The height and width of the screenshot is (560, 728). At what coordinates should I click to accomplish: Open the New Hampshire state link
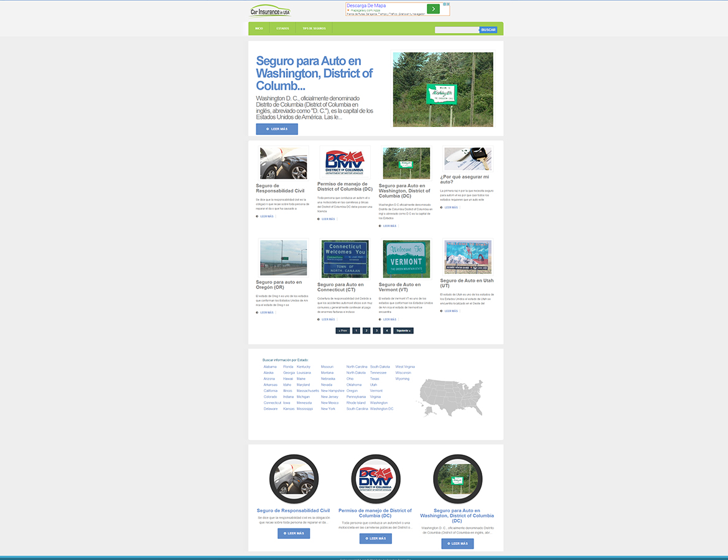pos(332,391)
